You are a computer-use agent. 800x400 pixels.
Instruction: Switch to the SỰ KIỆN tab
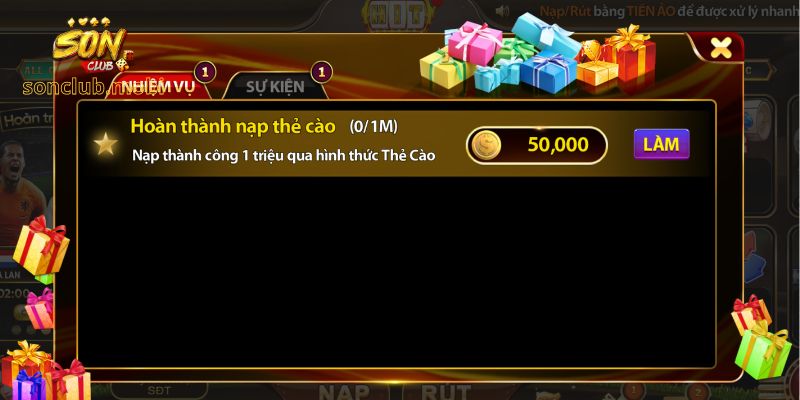point(276,87)
